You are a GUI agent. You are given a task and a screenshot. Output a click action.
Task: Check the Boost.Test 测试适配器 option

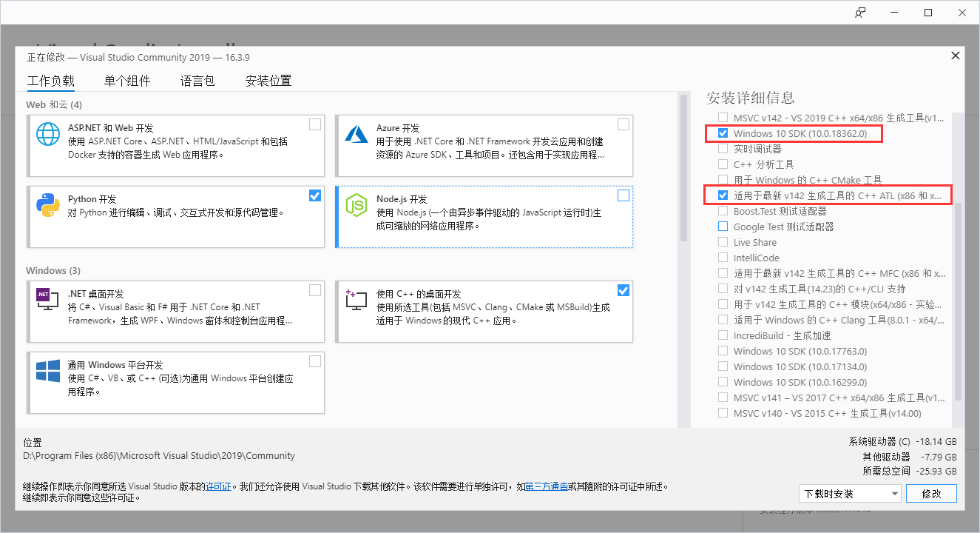(x=723, y=211)
